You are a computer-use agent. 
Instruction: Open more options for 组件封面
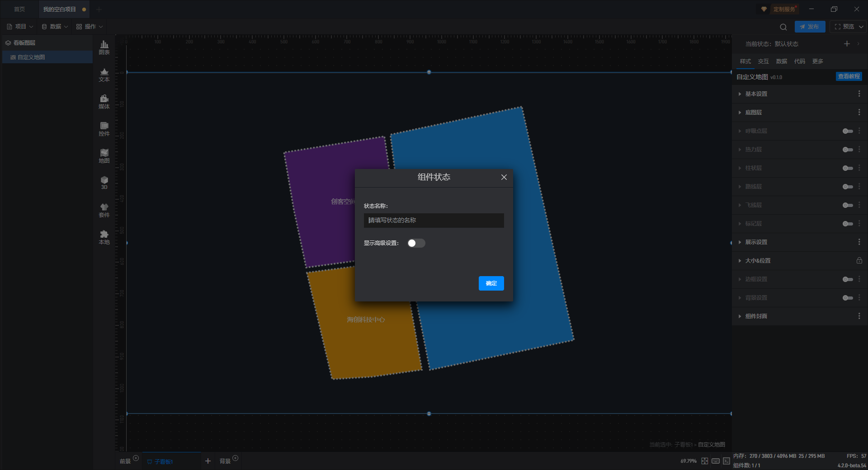(x=859, y=316)
